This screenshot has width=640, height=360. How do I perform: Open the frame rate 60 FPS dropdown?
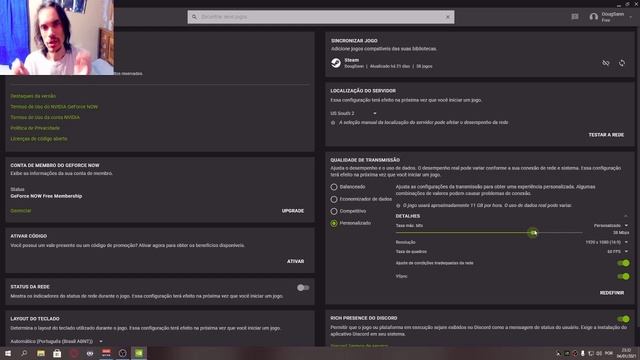pyautogui.click(x=617, y=251)
